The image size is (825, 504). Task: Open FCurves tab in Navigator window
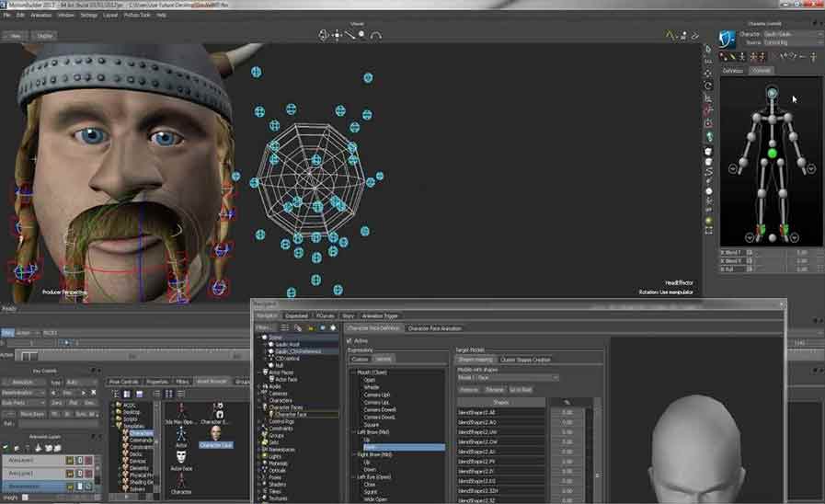(x=326, y=316)
